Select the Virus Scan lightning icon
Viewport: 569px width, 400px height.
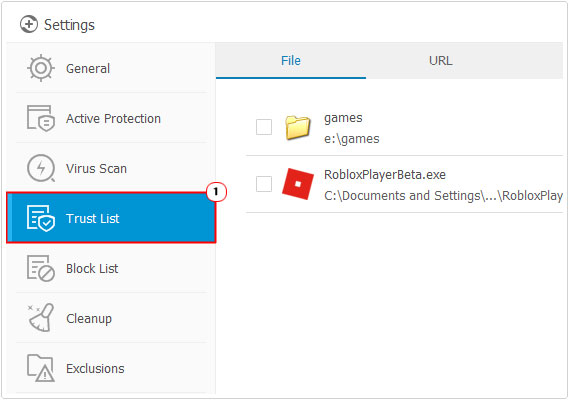pyautogui.click(x=41, y=168)
